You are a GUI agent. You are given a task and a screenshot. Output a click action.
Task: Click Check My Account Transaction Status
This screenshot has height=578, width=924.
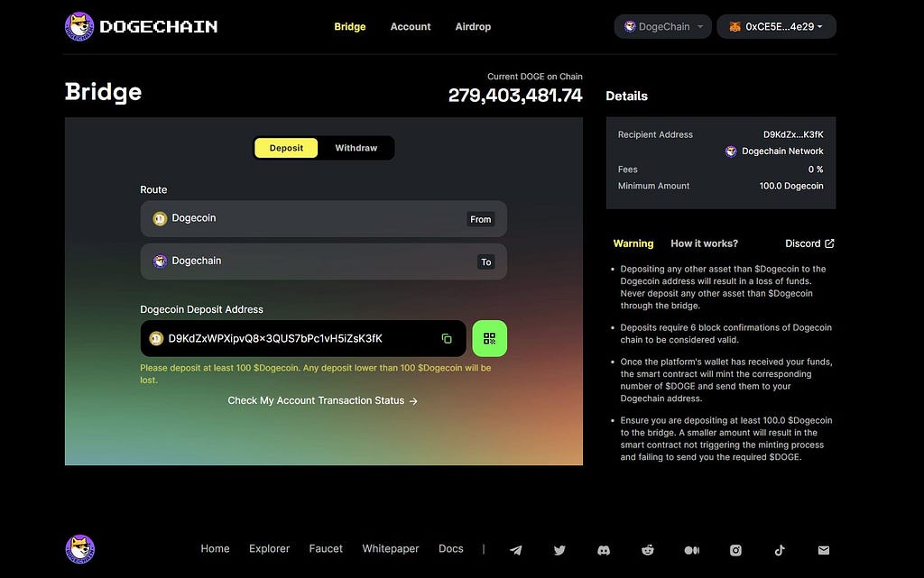pos(323,400)
